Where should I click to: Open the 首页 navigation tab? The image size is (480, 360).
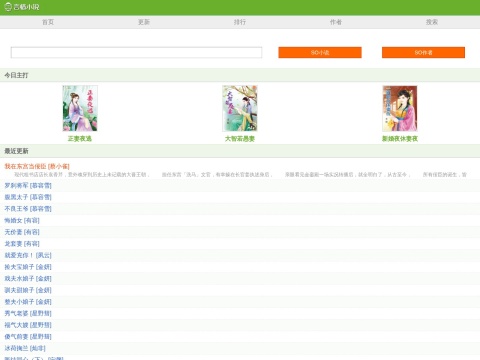click(48, 22)
